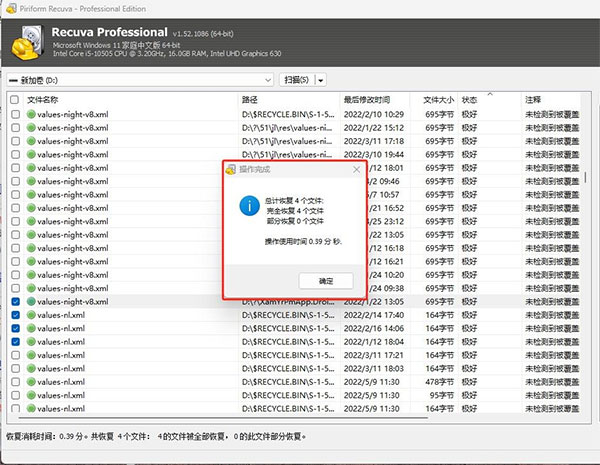
Task: Click the 操作完成 dialog title icon
Action: coord(231,169)
